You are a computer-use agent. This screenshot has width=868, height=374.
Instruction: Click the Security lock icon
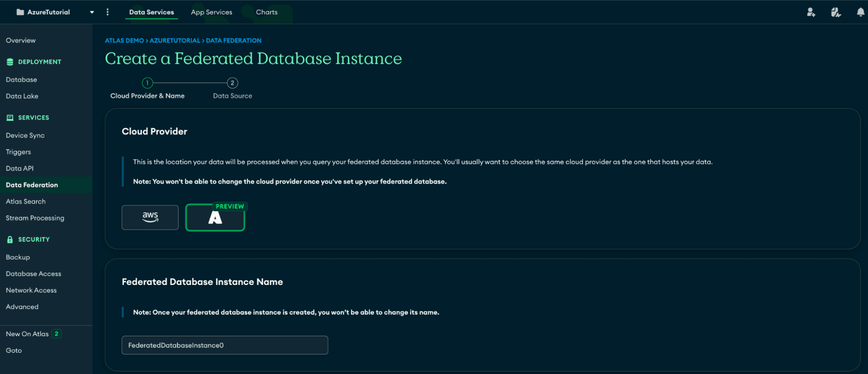(10, 239)
